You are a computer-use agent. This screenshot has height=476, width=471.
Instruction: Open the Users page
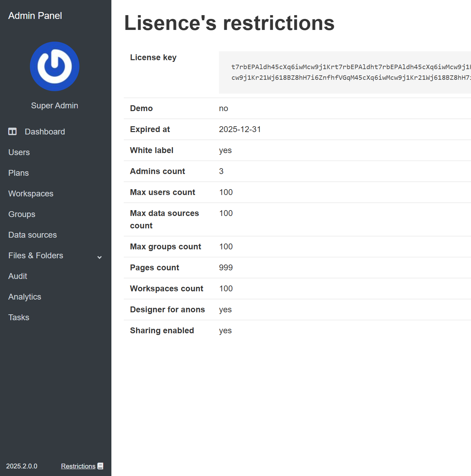click(x=19, y=152)
